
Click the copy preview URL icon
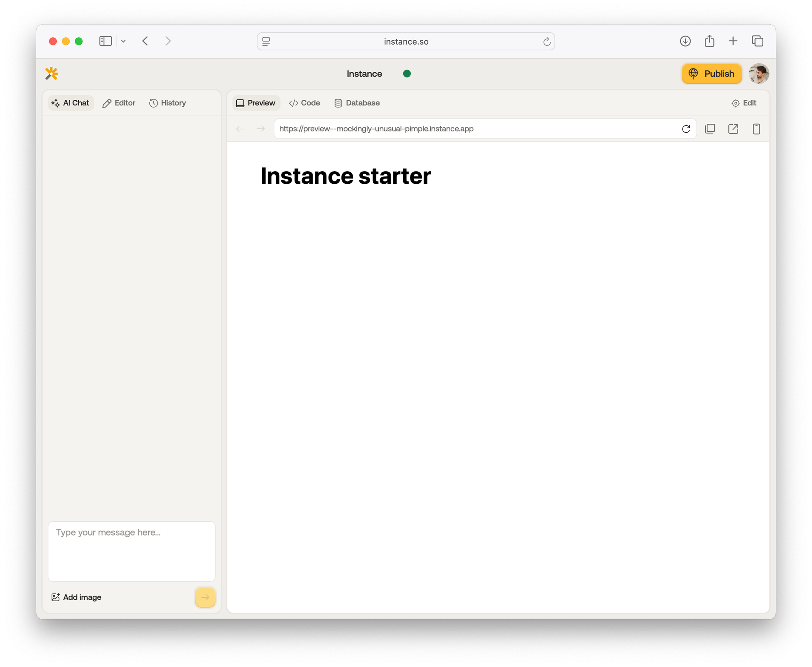[710, 129]
